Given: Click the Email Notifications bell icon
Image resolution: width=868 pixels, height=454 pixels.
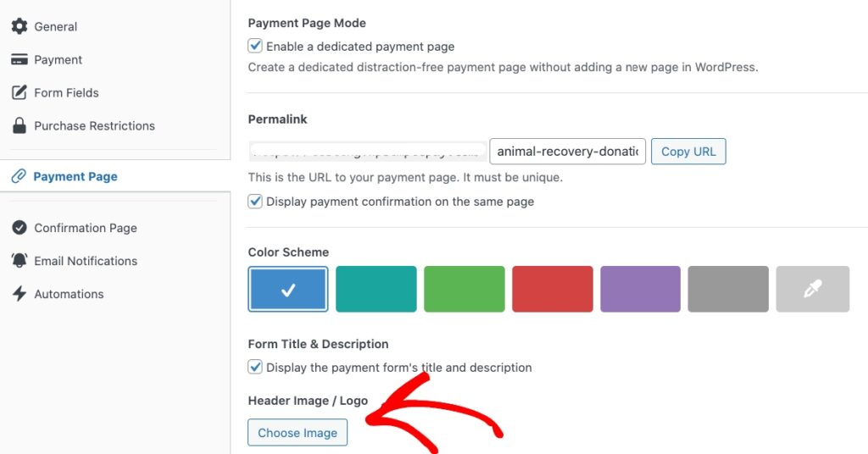Looking at the screenshot, I should tap(19, 261).
